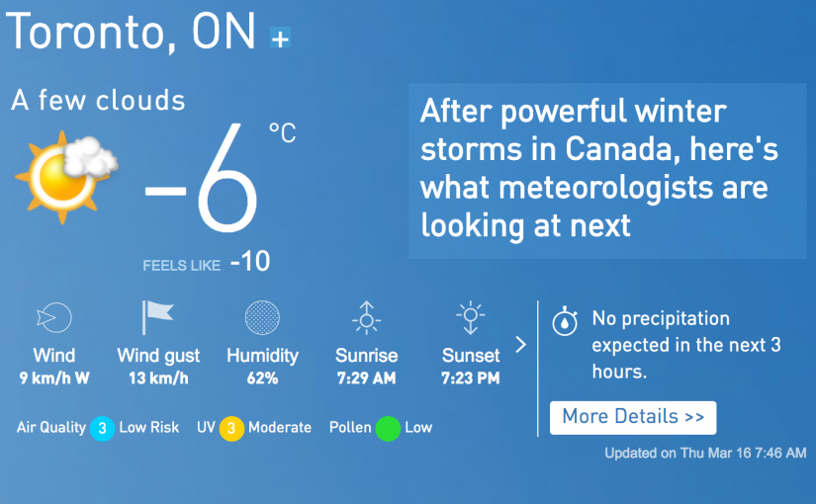The image size is (816, 504).
Task: Click the sunset icon
Action: click(x=470, y=316)
